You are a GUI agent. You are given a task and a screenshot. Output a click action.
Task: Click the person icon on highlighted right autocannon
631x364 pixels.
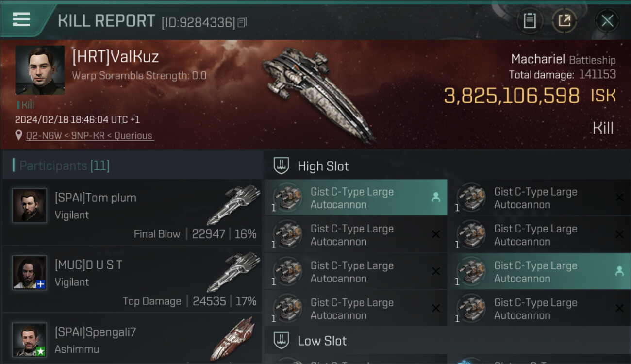pyautogui.click(x=619, y=272)
